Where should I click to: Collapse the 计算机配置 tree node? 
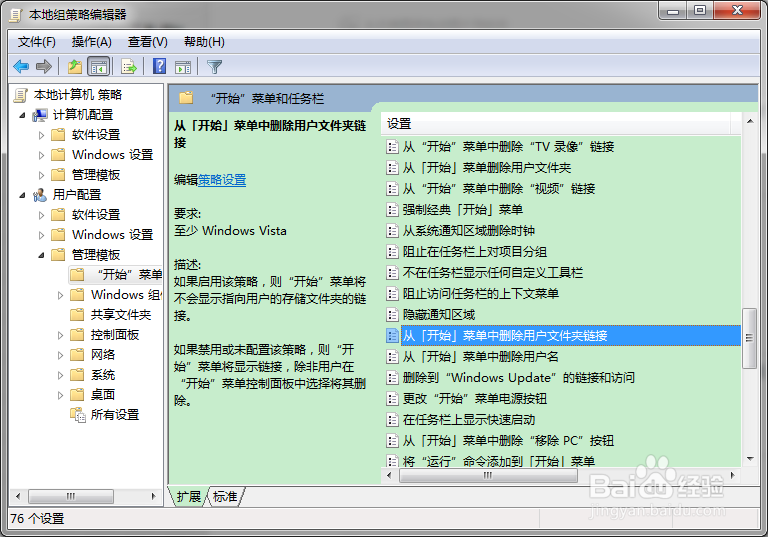23,115
